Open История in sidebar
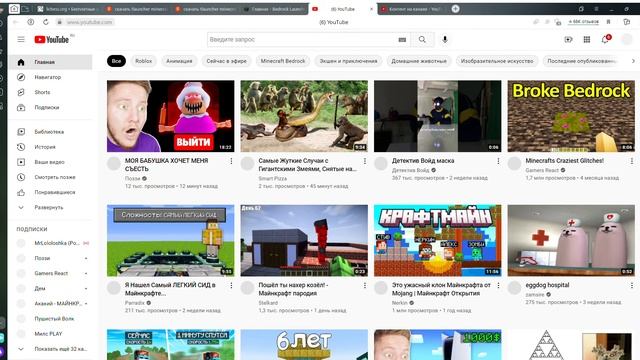The image size is (640, 360). tap(51, 147)
